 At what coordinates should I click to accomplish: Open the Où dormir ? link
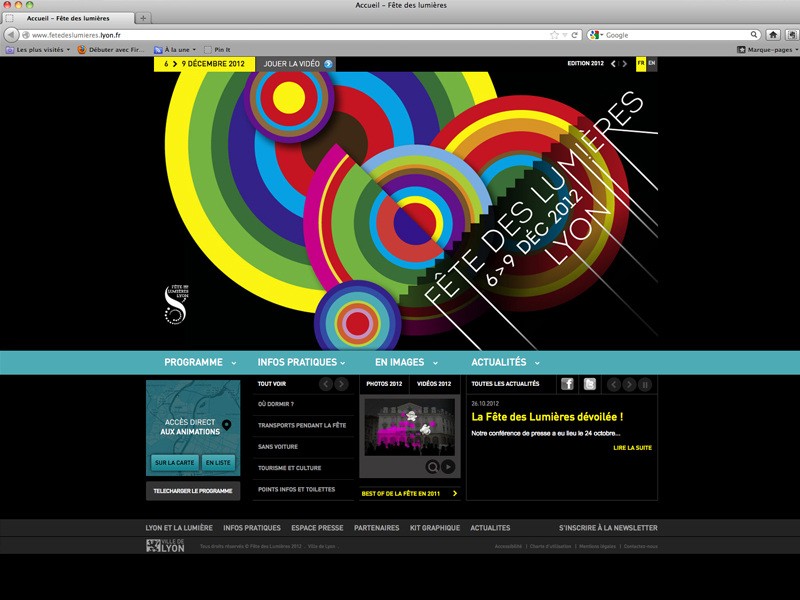[x=276, y=404]
